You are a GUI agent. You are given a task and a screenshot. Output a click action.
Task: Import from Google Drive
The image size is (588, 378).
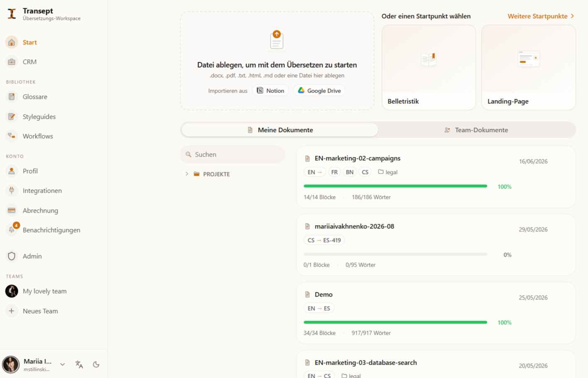pyautogui.click(x=319, y=91)
